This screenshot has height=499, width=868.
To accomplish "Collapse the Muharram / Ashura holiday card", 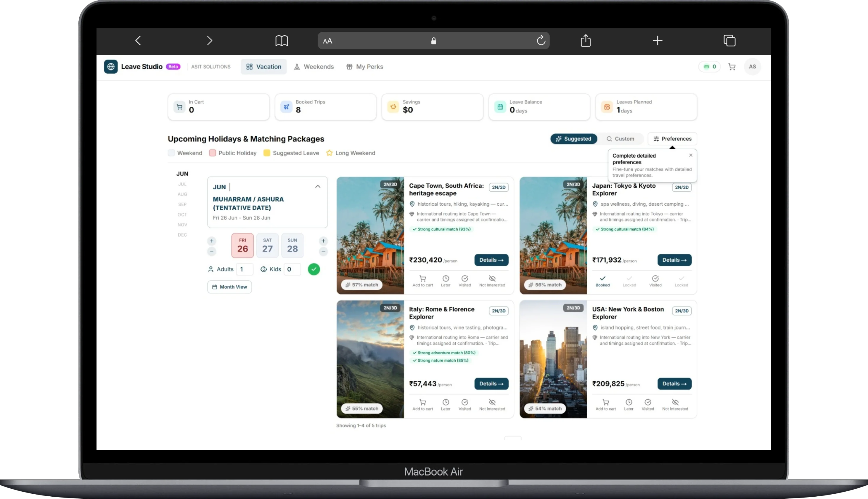I will (318, 186).
